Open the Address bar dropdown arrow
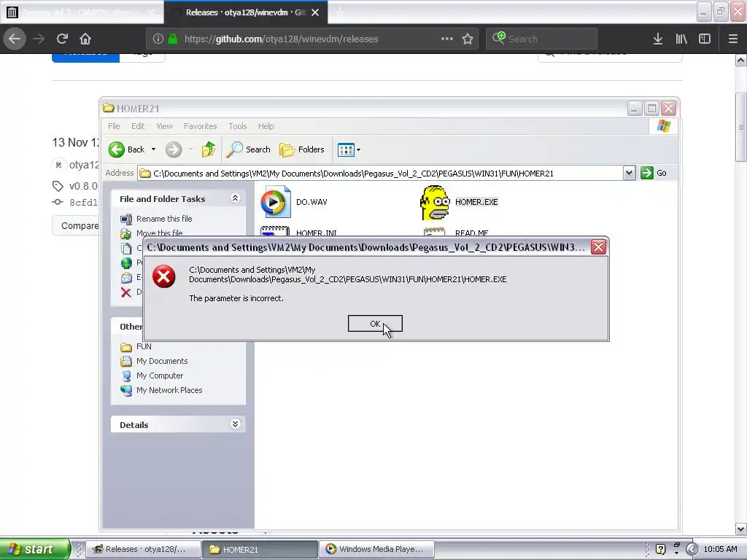747x560 pixels. pyautogui.click(x=629, y=173)
